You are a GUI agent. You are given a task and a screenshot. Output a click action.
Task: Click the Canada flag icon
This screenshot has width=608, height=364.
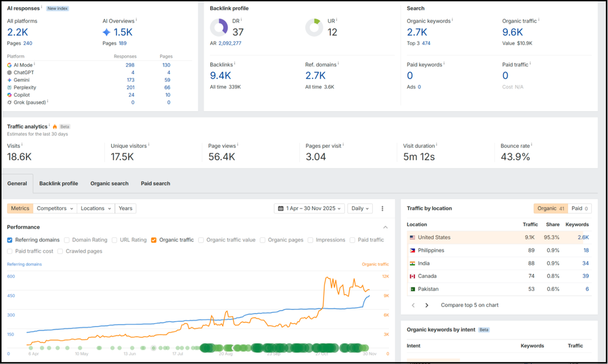point(412,276)
